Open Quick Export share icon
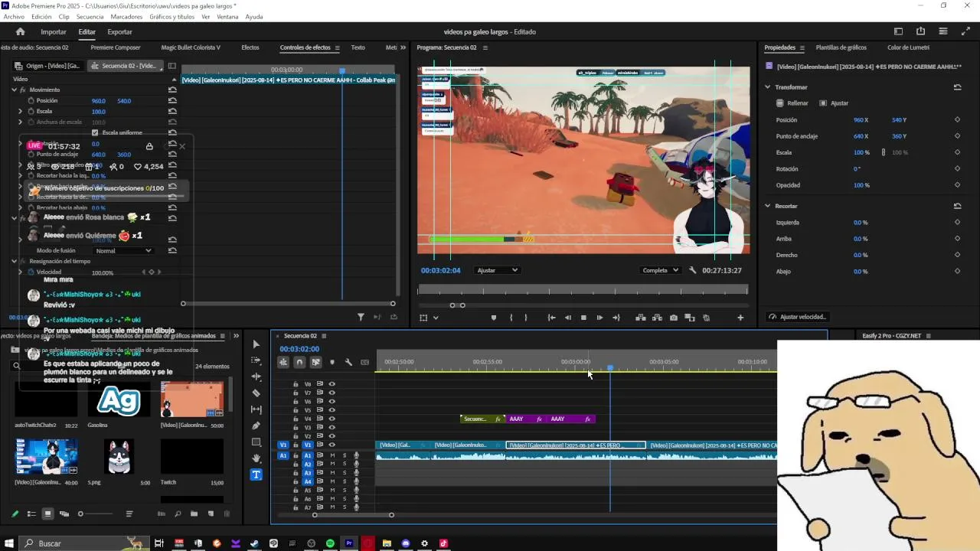The height and width of the screenshot is (551, 980). pyautogui.click(x=920, y=31)
